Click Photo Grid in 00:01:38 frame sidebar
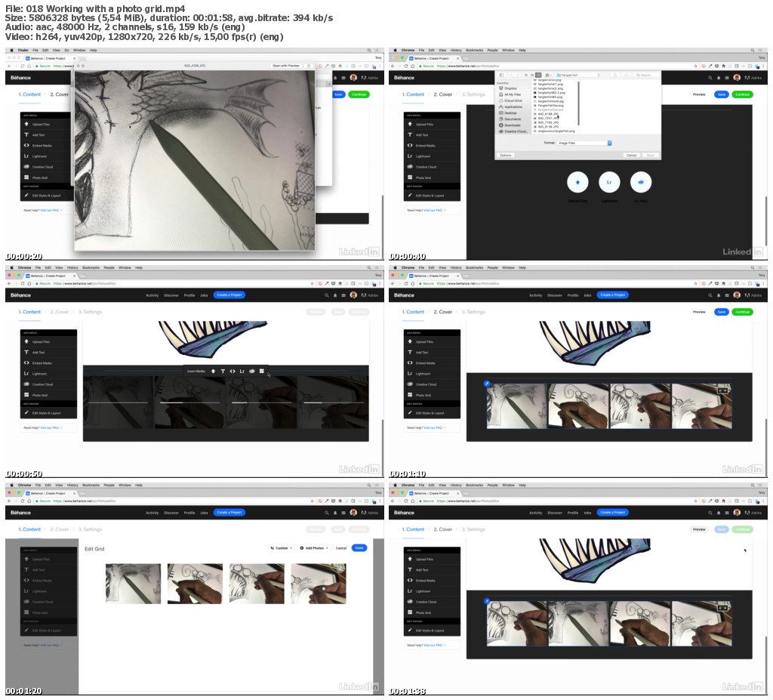 click(x=432, y=612)
